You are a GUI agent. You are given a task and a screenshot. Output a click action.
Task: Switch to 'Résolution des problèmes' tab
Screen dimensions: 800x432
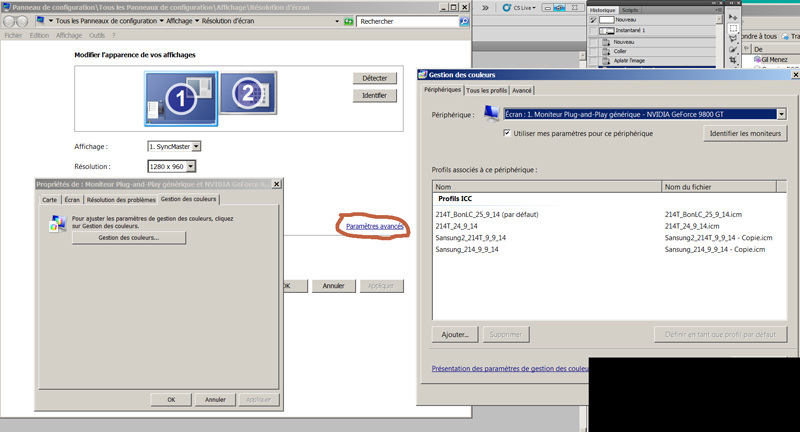[121, 200]
